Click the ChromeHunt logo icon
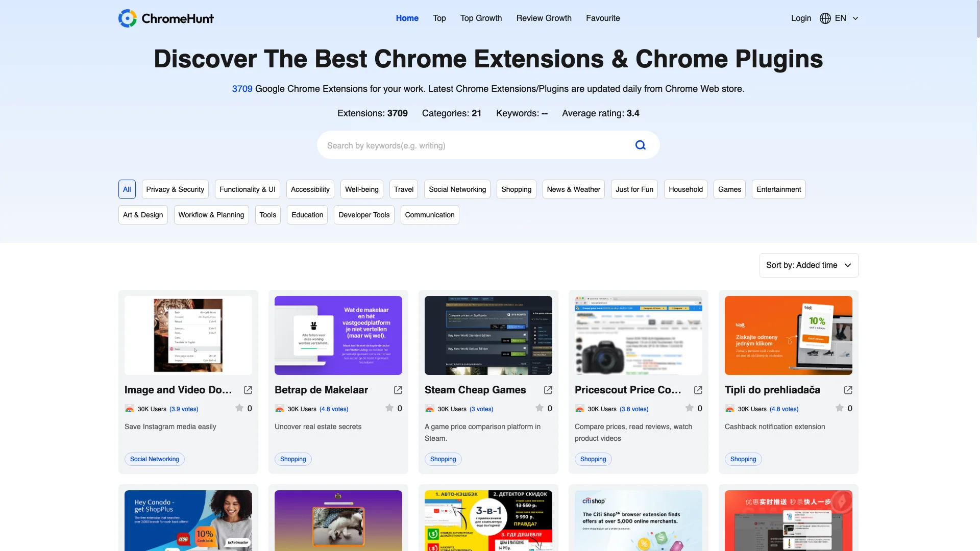Screen dimensions: 980x551 [128, 18]
